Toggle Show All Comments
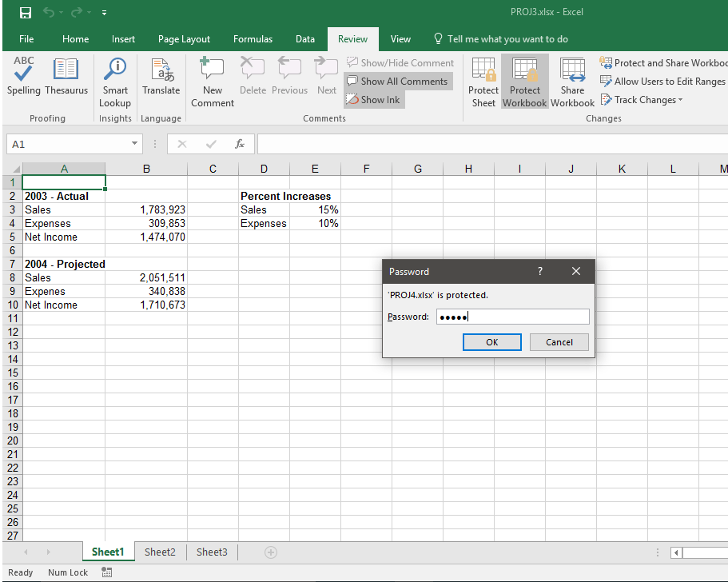This screenshot has width=728, height=582. point(398,81)
